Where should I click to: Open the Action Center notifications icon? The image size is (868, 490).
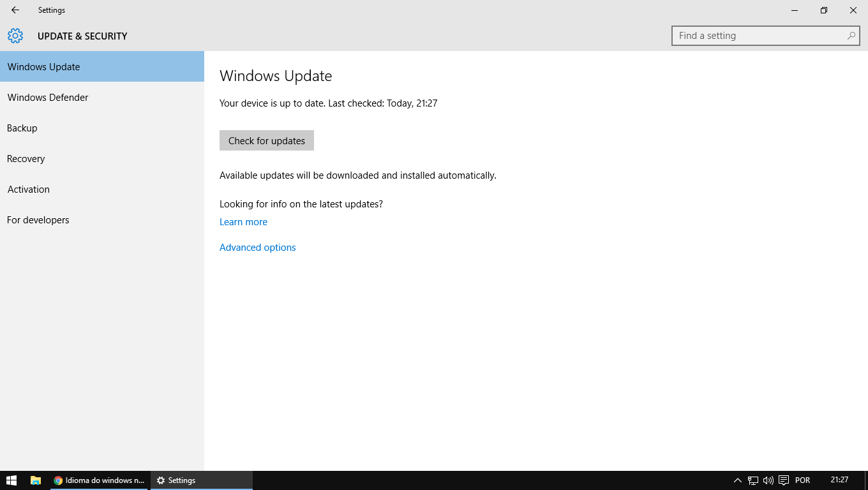tap(784, 480)
